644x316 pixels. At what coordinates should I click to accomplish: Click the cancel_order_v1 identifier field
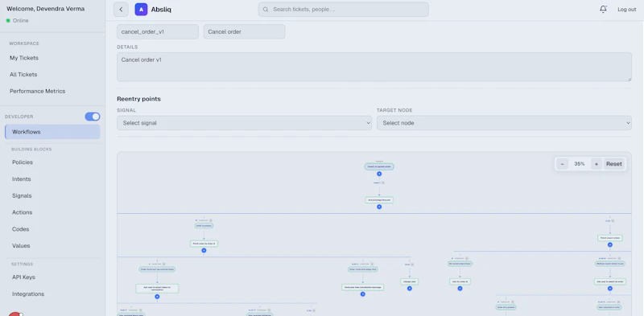click(158, 31)
